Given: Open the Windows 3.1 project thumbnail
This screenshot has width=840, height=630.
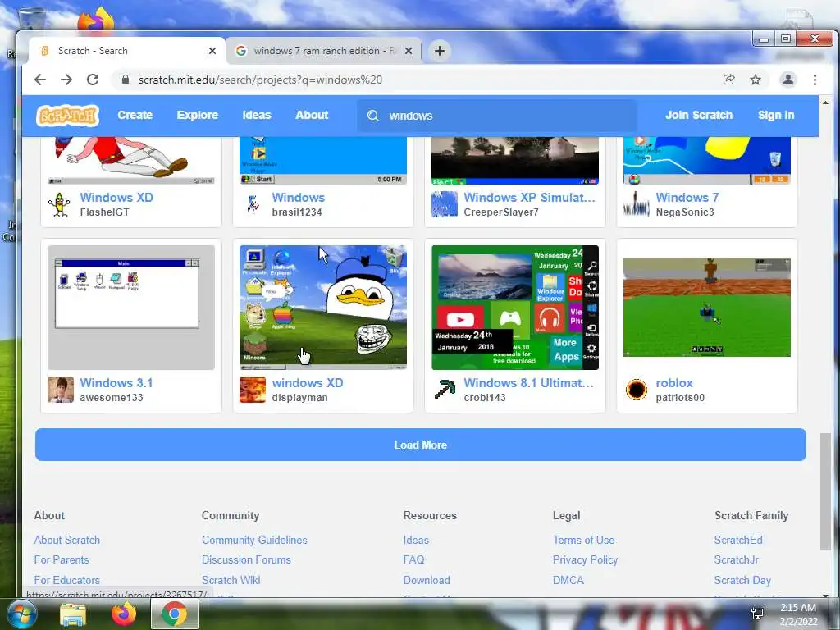Looking at the screenshot, I should coord(131,308).
